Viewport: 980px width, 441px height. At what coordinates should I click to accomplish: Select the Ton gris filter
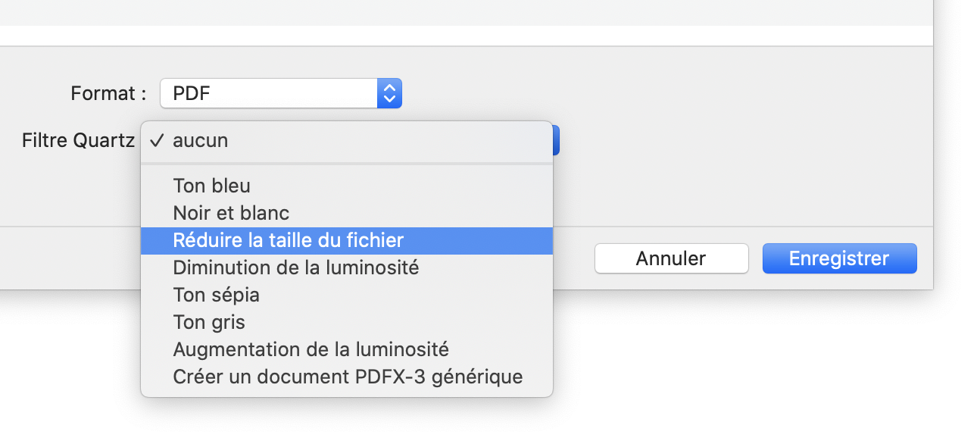click(x=209, y=322)
